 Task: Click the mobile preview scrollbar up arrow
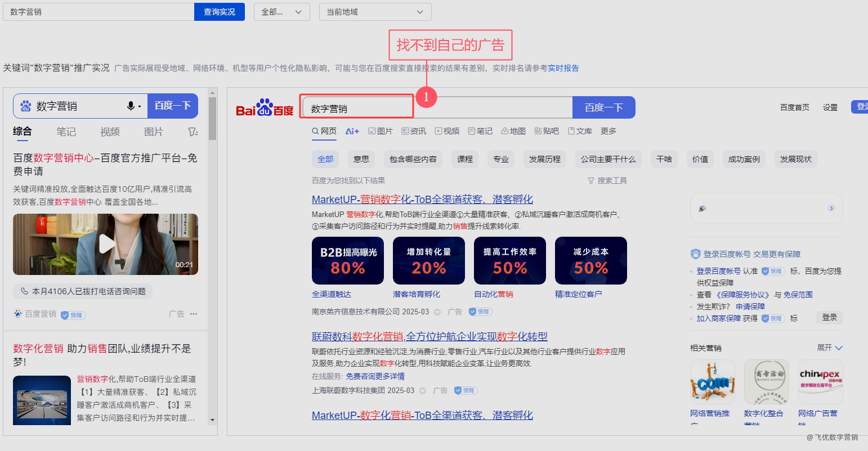click(x=212, y=92)
